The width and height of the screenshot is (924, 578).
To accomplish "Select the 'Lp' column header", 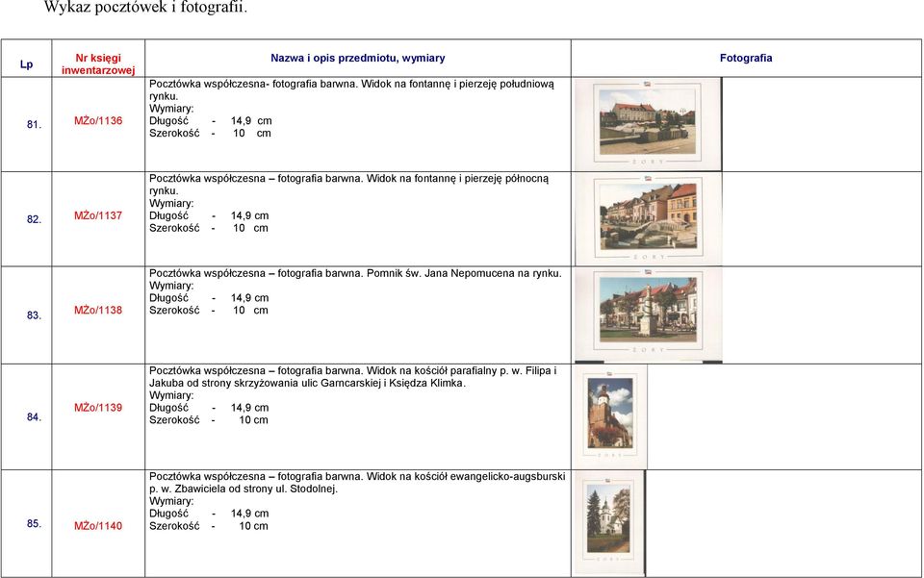I will pos(27,64).
